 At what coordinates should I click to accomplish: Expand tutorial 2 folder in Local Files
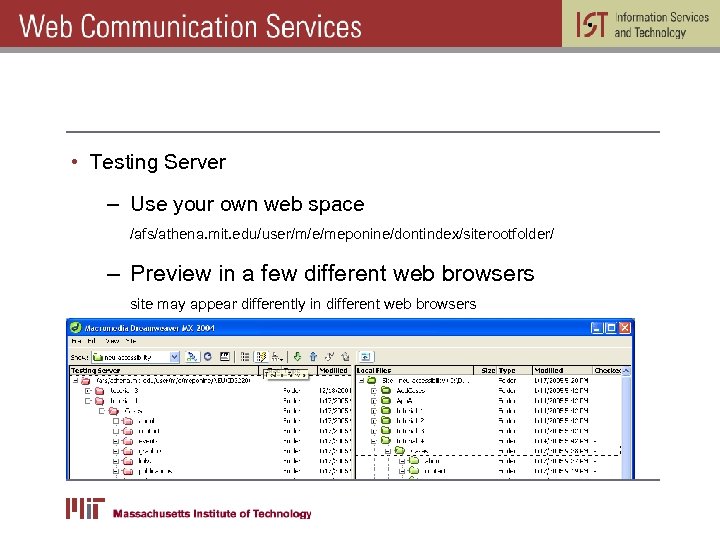(374, 421)
